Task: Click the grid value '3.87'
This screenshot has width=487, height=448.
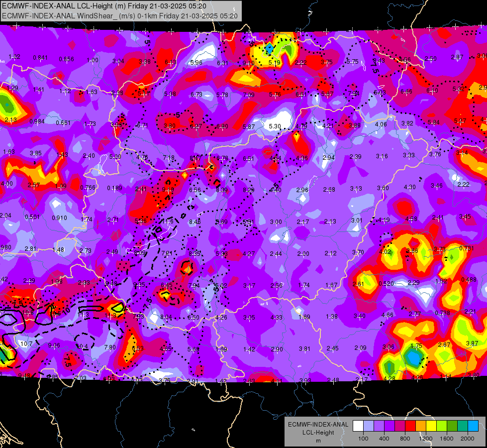Action: (472, 343)
